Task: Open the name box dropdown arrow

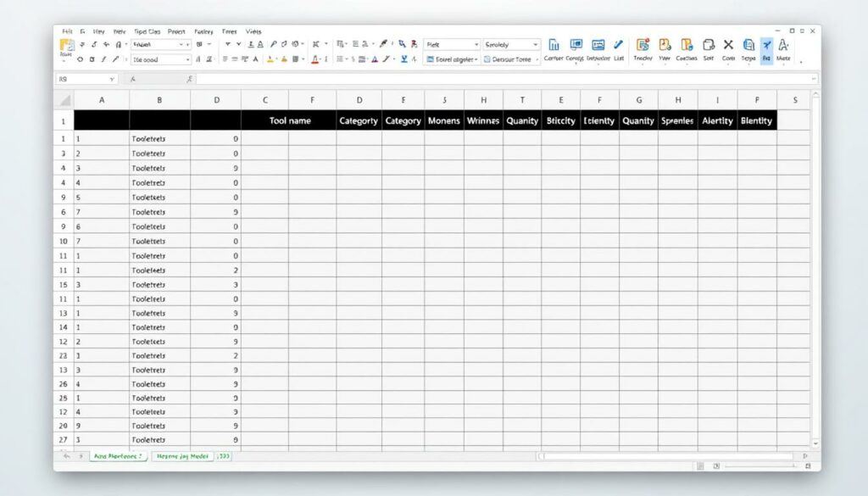Action: coord(112,79)
